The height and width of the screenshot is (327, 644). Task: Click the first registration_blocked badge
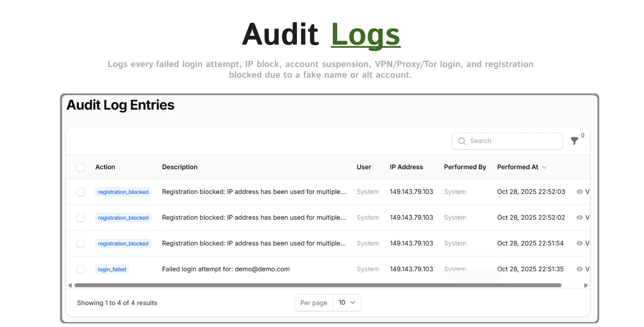(x=123, y=192)
